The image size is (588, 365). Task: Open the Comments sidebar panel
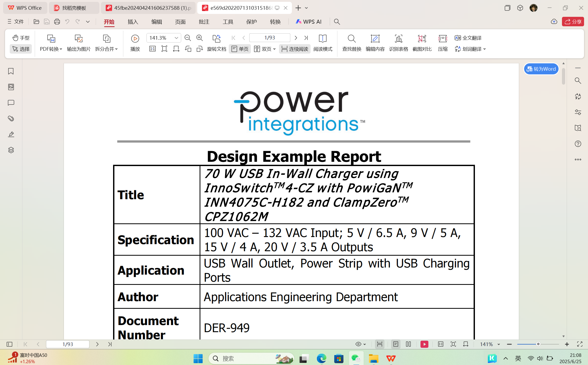[11, 103]
